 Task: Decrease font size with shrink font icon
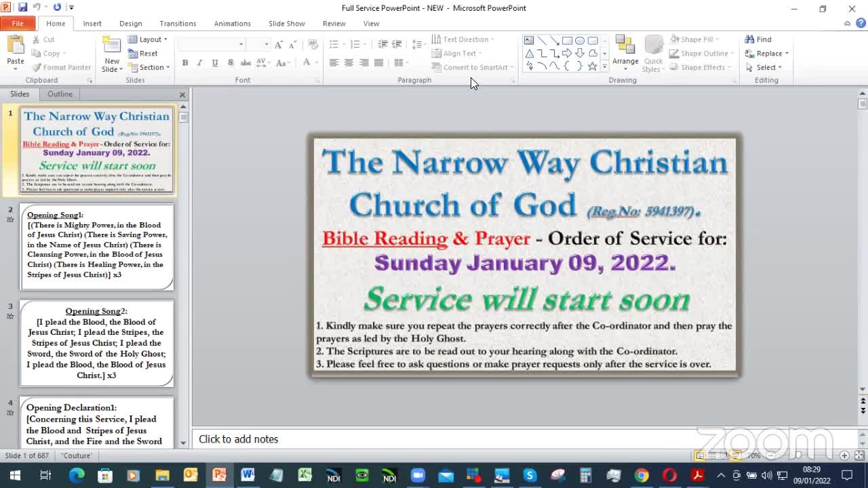(293, 45)
